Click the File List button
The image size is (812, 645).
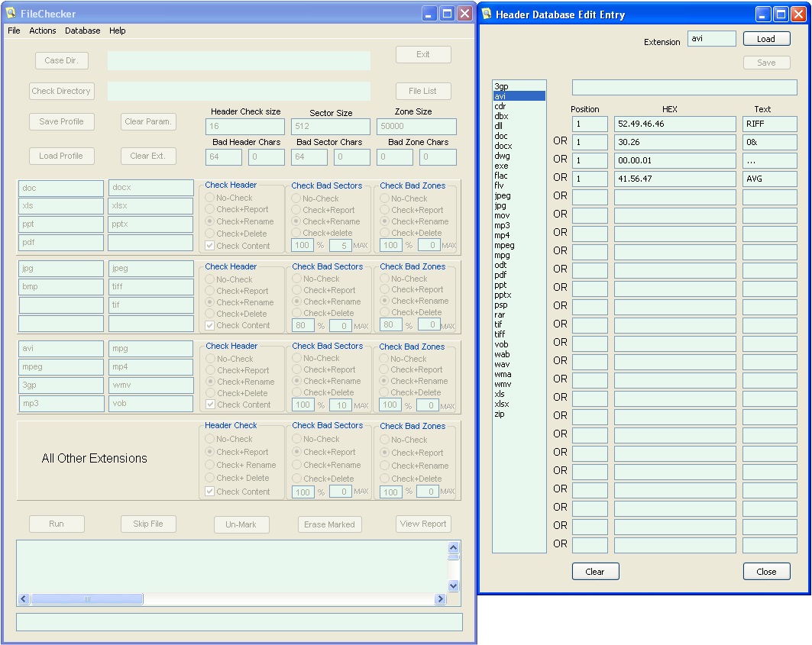pos(422,91)
